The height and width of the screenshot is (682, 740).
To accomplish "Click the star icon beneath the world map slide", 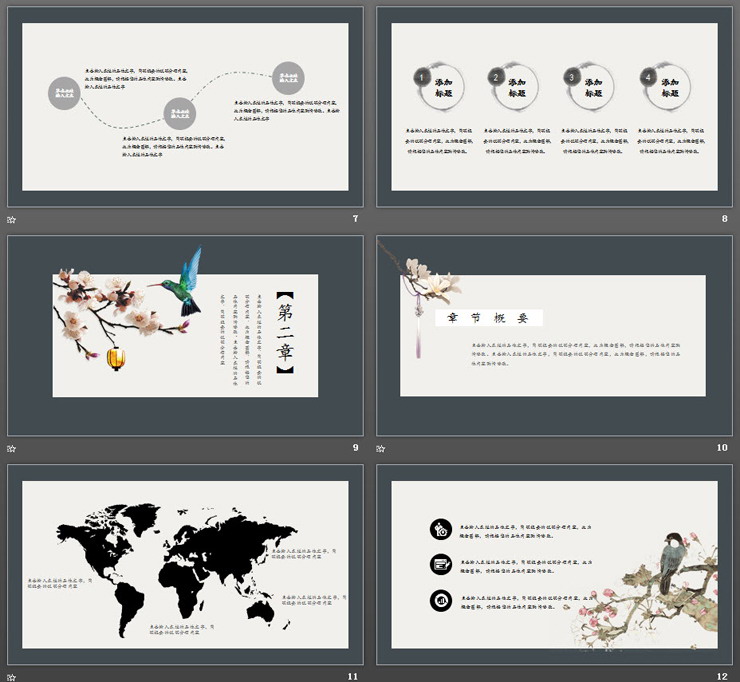I will 12,676.
